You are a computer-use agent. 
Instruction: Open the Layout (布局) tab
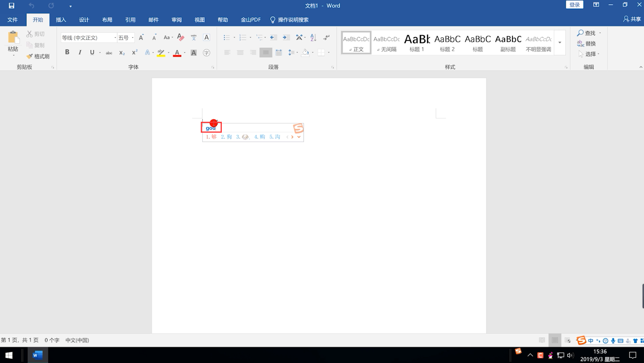107,20
